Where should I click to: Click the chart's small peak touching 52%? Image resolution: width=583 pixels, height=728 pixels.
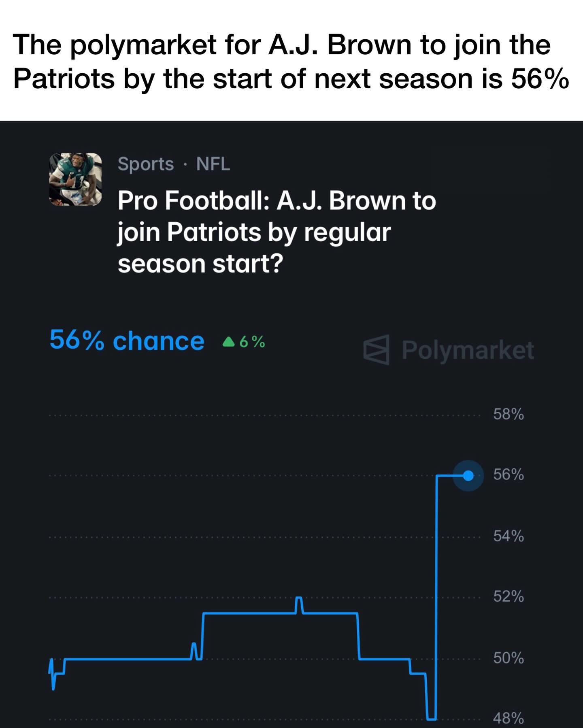pos(299,598)
